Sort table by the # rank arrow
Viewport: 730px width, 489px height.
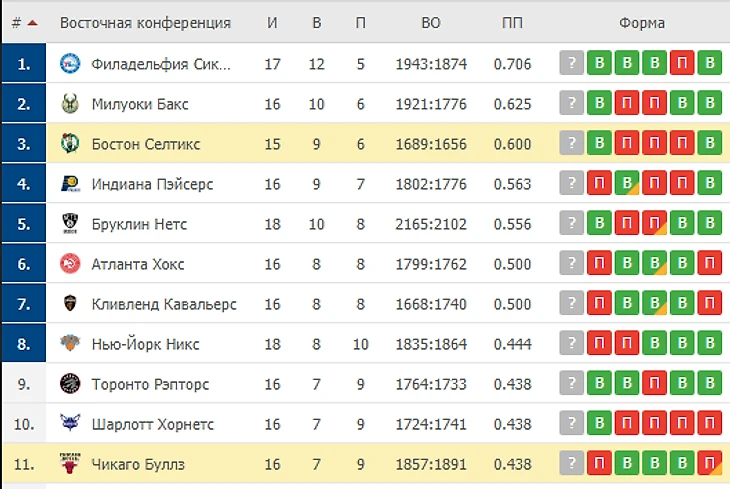click(32, 22)
